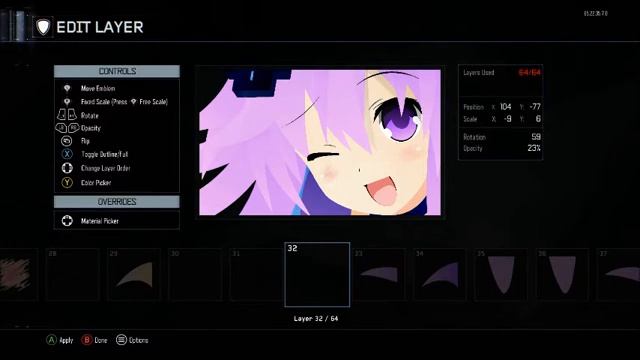Click the Opacity bumpers icon
Image resolution: width=640 pixels, height=360 pixels.
coord(67,128)
